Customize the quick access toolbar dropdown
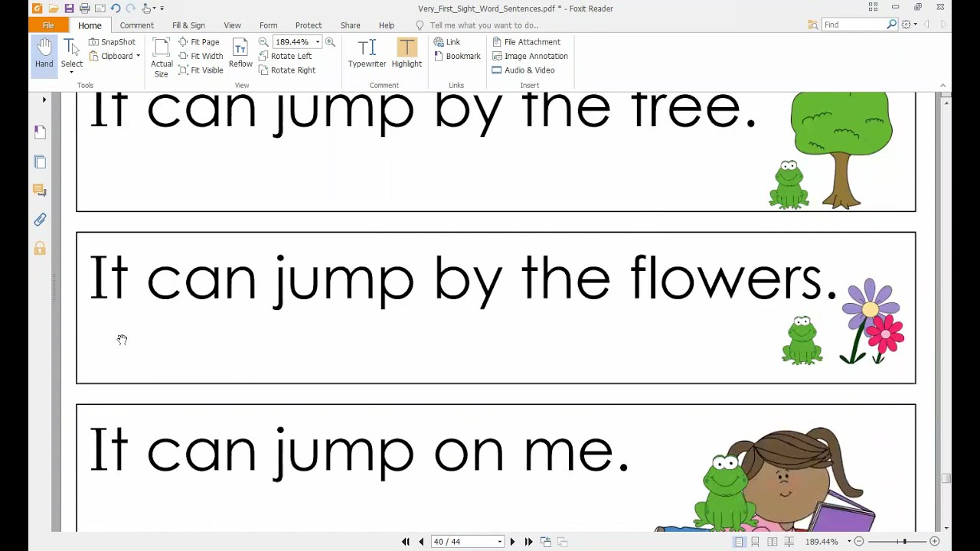This screenshot has height=551, width=980. click(x=162, y=8)
